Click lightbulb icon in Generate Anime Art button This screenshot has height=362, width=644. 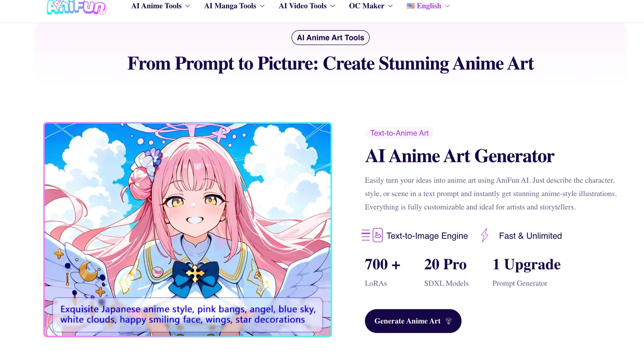click(448, 321)
